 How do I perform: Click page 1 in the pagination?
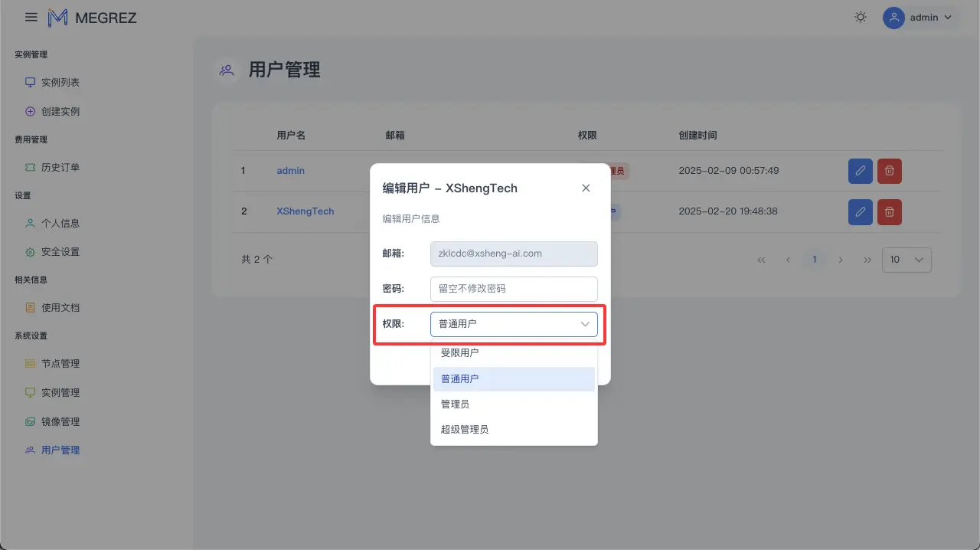pos(814,260)
